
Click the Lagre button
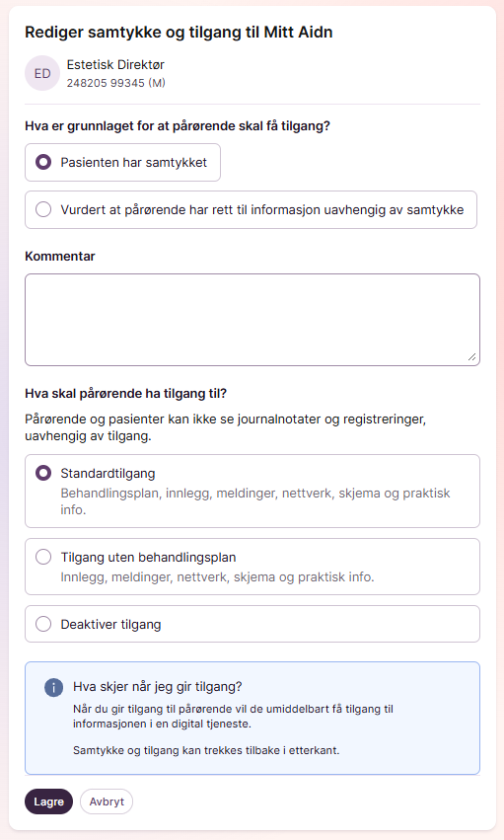point(48,802)
